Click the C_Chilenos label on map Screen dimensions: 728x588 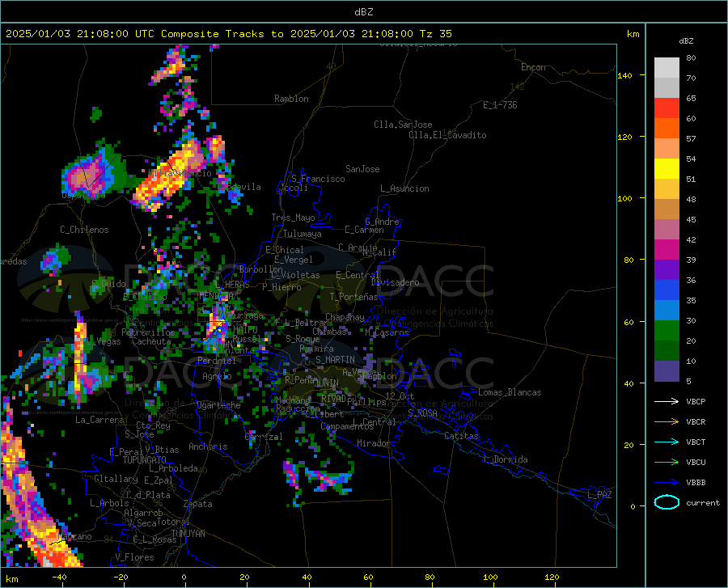point(84,230)
